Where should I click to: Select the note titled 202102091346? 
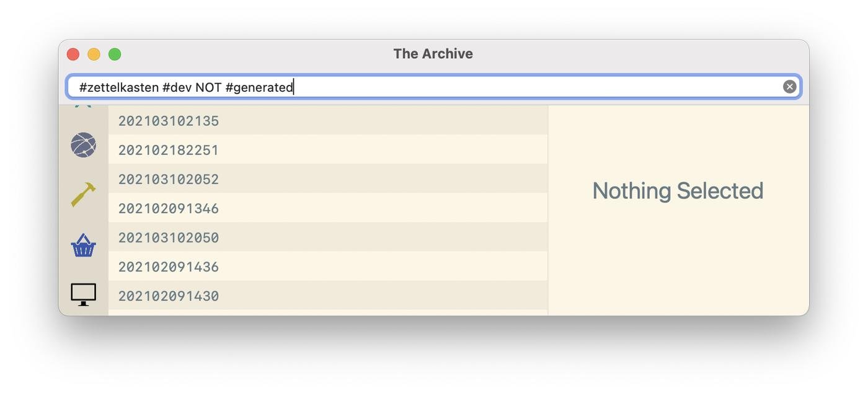click(169, 208)
